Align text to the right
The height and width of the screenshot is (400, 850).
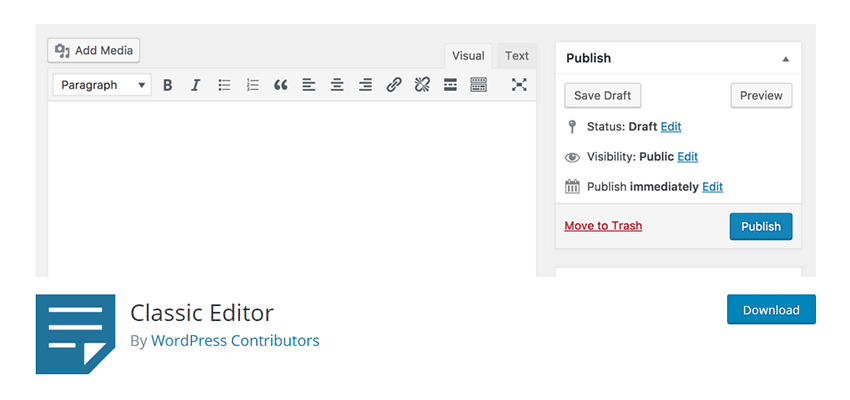pyautogui.click(x=366, y=85)
